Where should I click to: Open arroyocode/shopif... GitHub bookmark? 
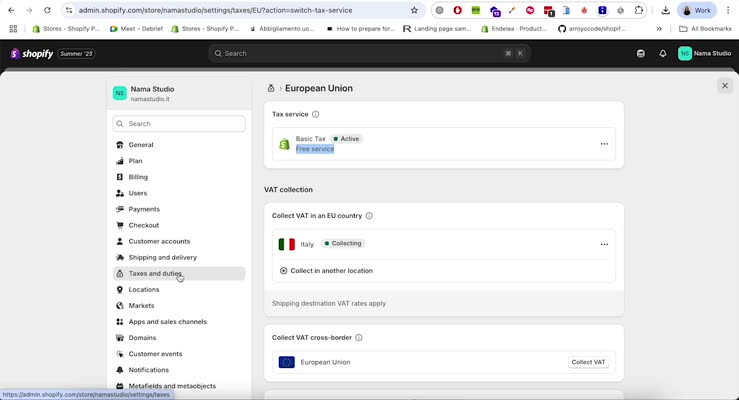[592, 29]
